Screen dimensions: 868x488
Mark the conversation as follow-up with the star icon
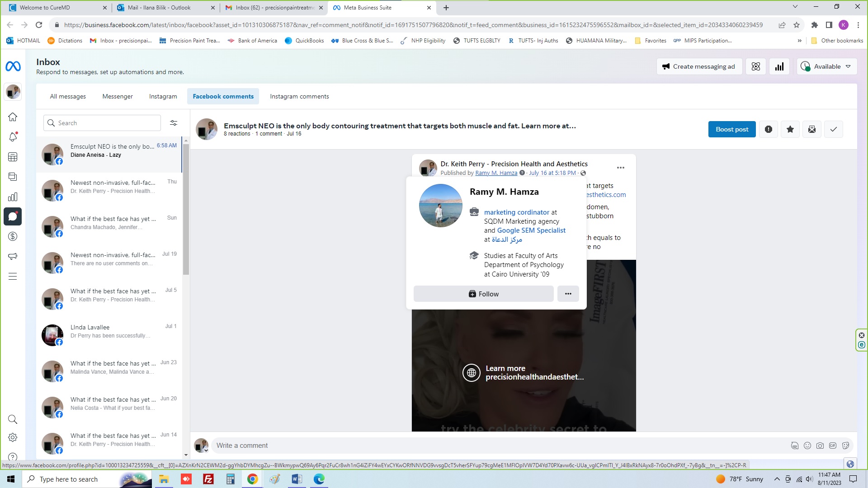(790, 130)
